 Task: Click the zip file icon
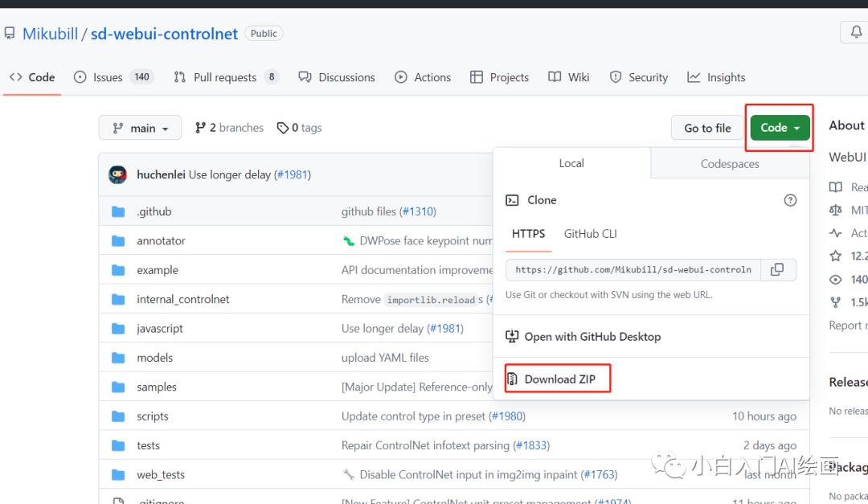[512, 379]
